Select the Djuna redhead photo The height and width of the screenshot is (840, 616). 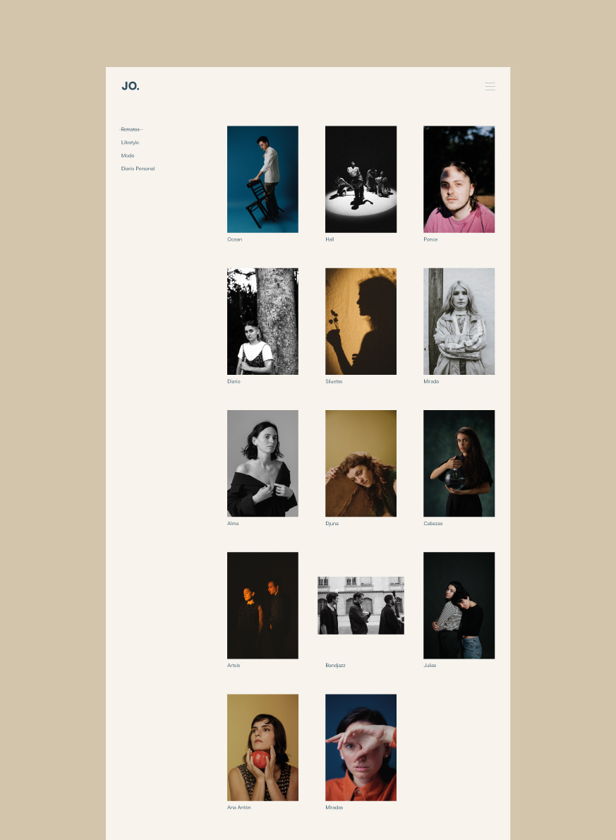361,463
